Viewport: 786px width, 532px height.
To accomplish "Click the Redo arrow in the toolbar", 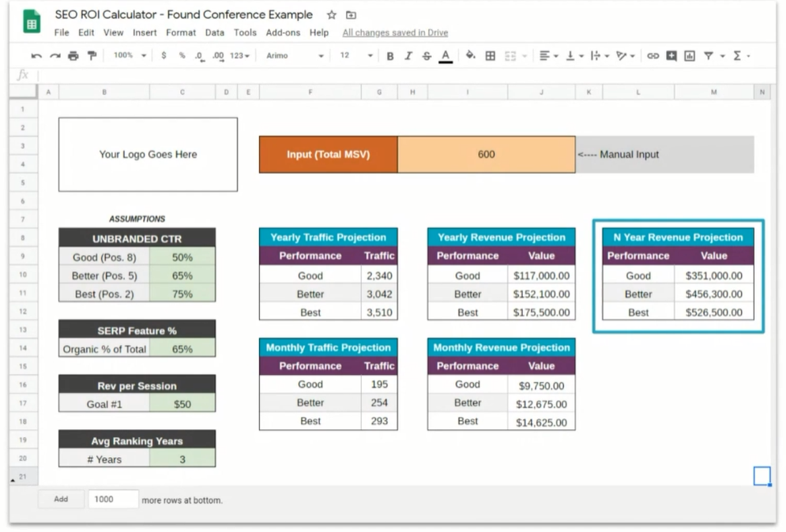I will (x=55, y=56).
